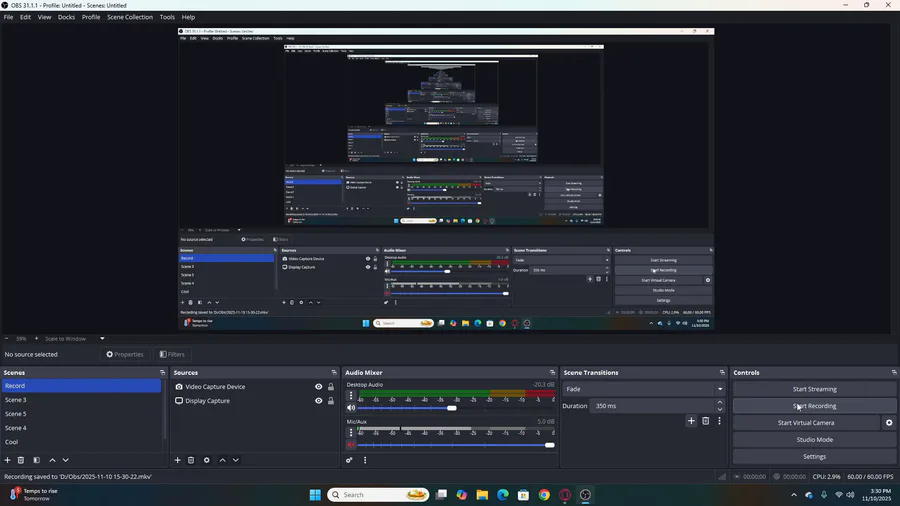Toggle lock on Display Capture
The height and width of the screenshot is (506, 900).
tap(331, 401)
